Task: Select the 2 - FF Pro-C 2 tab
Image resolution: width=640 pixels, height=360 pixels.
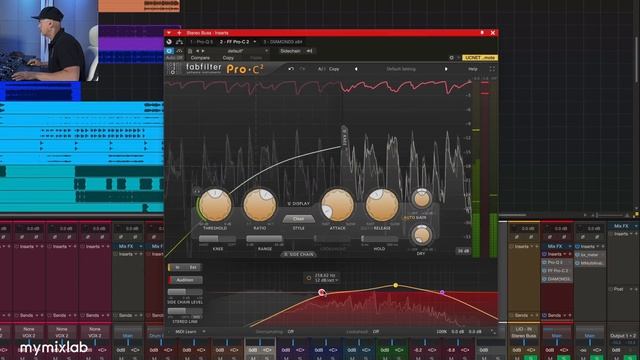Action: click(x=234, y=42)
